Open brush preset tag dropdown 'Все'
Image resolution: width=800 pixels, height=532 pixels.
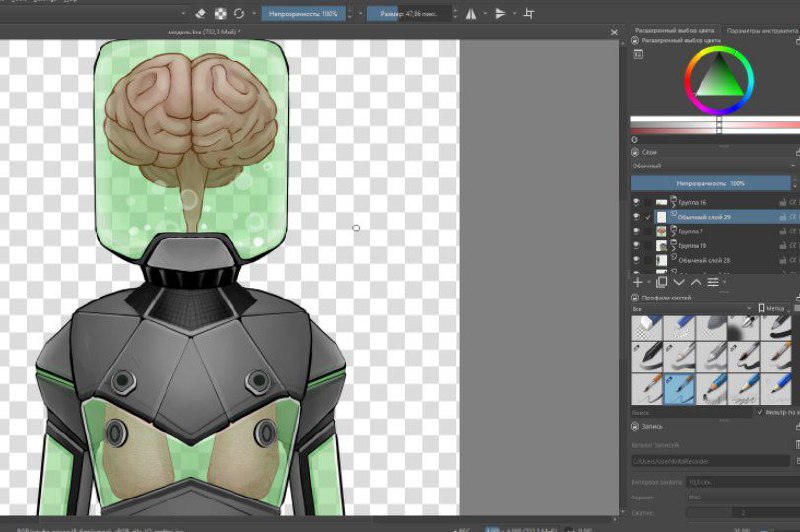coord(692,309)
